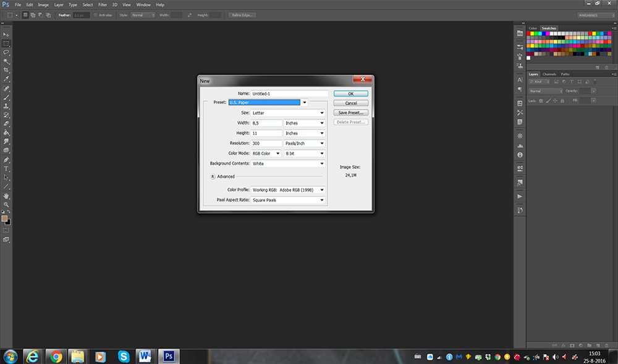Toggle lock transparent pixels in Layers
Viewport: 618px width, 364px height.
pyautogui.click(x=541, y=101)
